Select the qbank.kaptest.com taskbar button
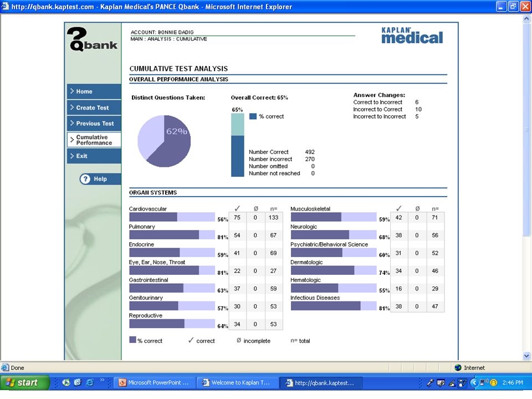532x399 pixels. pos(321,383)
